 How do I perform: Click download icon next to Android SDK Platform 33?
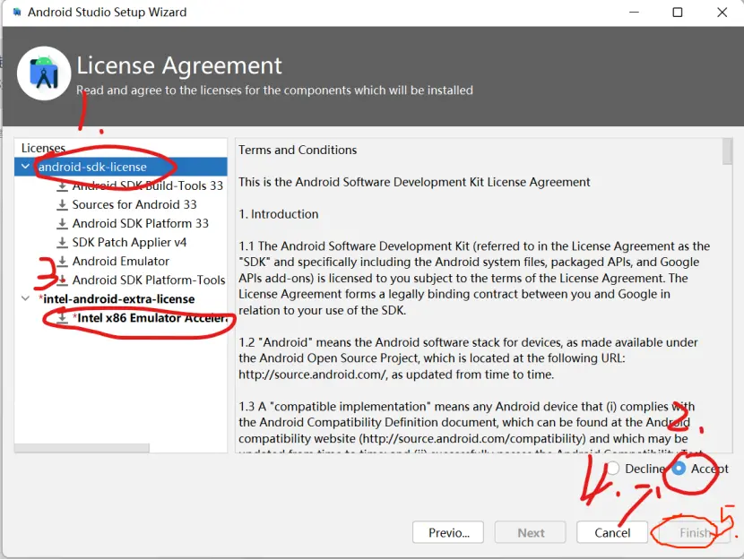pos(62,223)
